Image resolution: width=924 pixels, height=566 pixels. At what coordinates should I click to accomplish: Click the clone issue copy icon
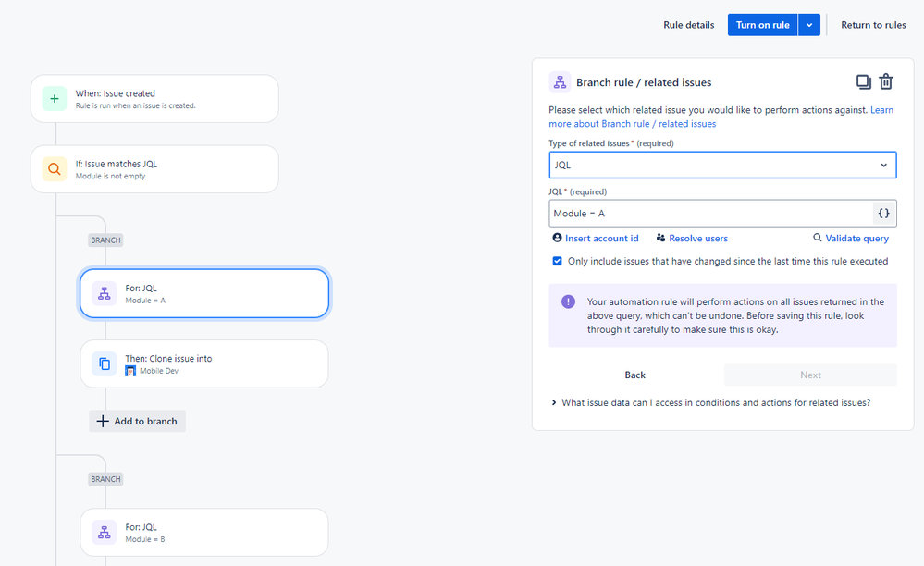105,364
